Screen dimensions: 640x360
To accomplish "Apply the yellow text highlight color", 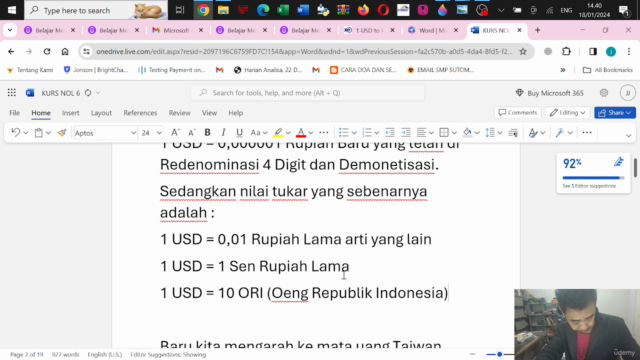I will tap(278, 133).
